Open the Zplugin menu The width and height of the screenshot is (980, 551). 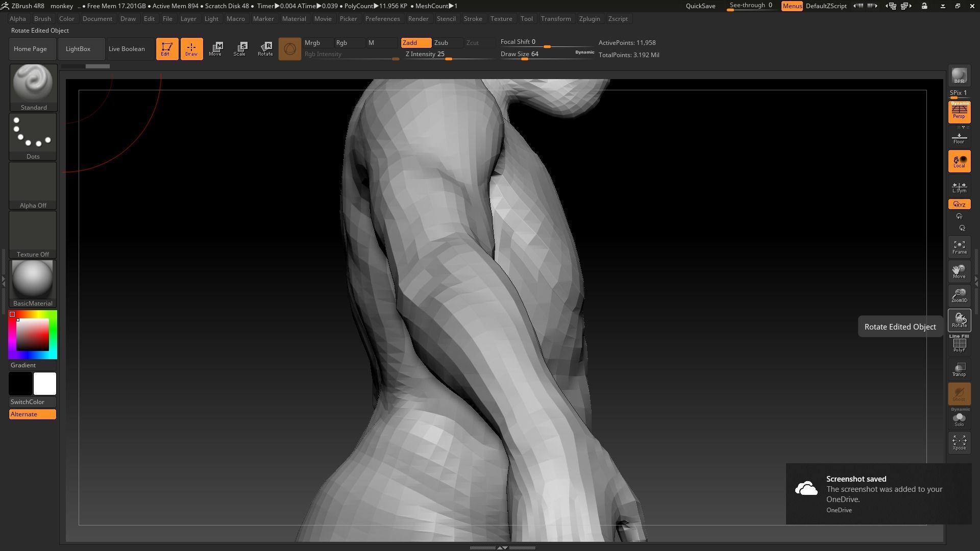pyautogui.click(x=590, y=19)
